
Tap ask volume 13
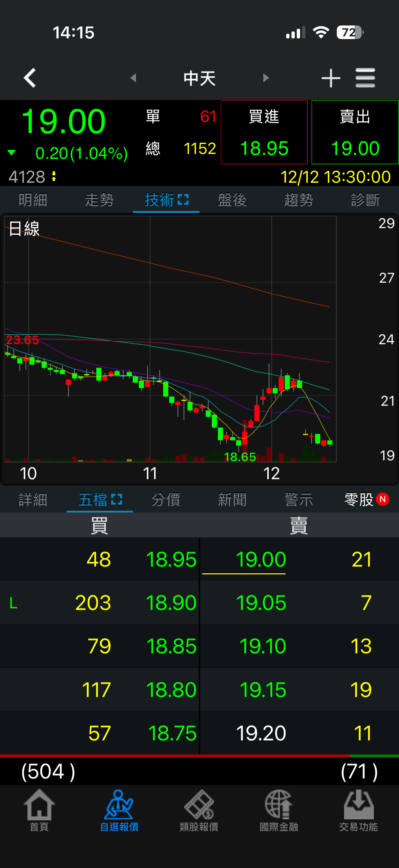361,646
